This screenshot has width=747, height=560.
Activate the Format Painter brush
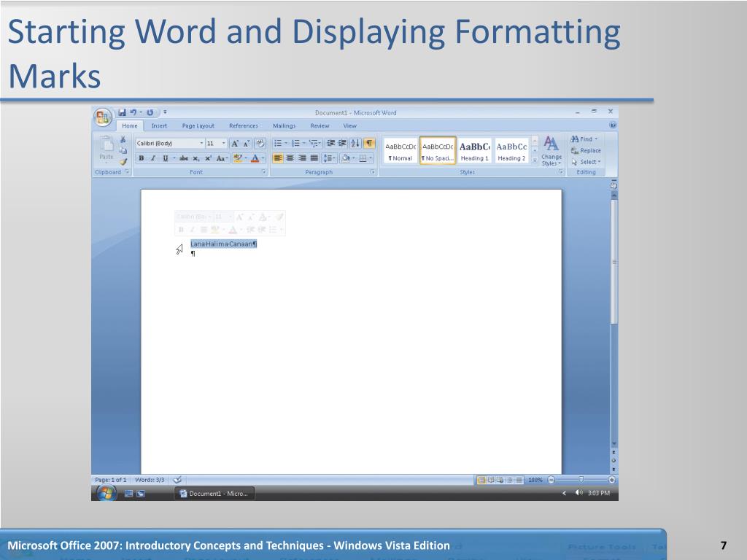pyautogui.click(x=123, y=162)
